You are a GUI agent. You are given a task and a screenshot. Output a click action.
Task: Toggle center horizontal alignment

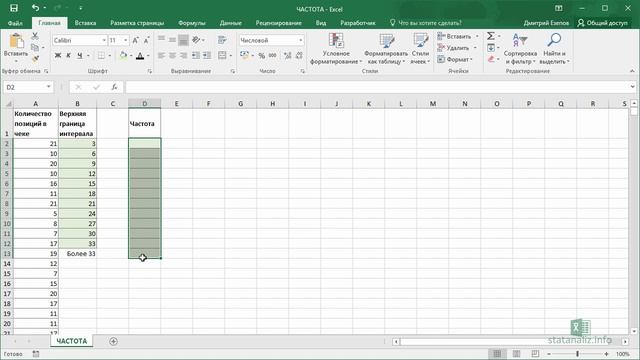(x=173, y=56)
